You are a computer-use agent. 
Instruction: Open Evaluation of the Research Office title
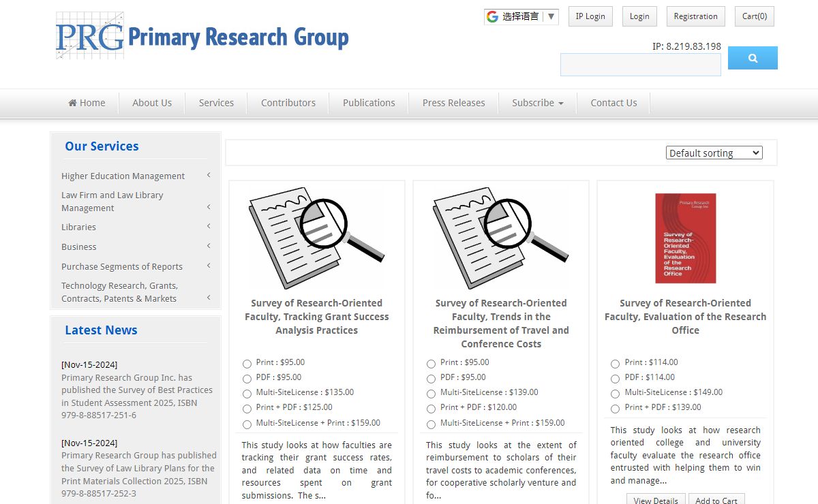(685, 317)
